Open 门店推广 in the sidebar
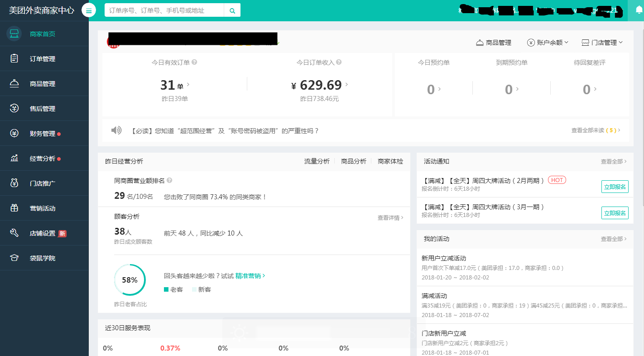This screenshot has height=356, width=644. tap(44, 183)
